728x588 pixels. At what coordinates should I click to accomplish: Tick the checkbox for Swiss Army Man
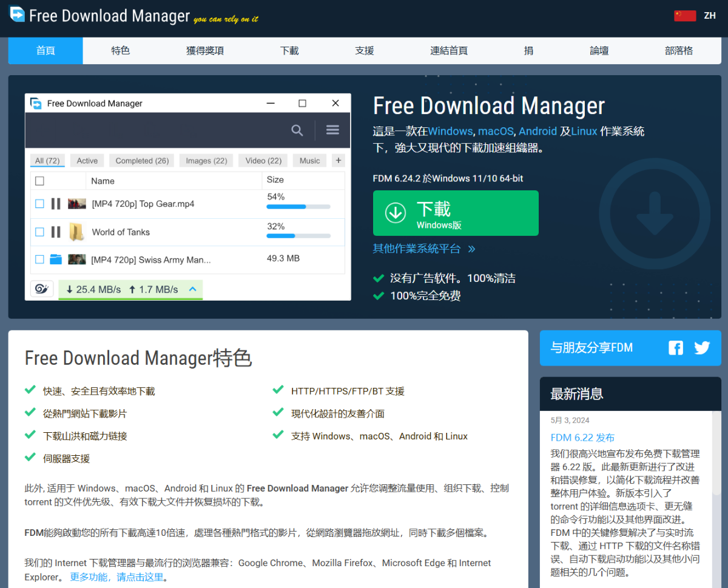[39, 259]
